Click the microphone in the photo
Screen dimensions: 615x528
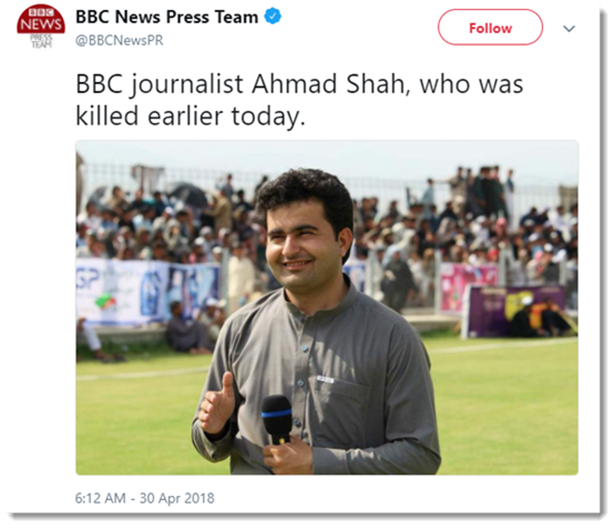[275, 419]
